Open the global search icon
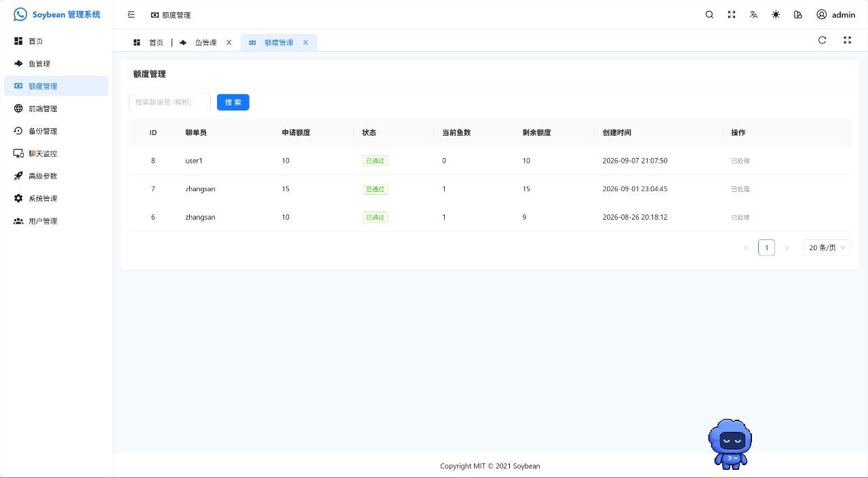The width and height of the screenshot is (868, 478). pos(709,14)
